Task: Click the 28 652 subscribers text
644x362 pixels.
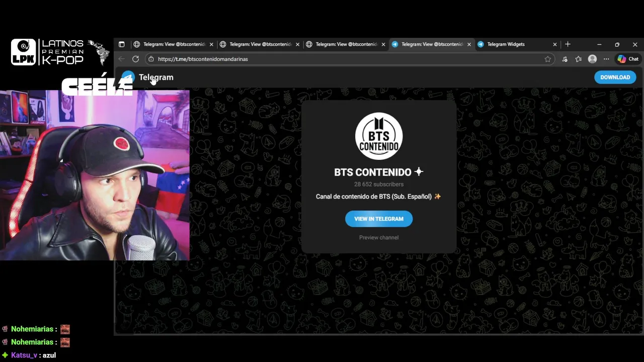Action: 379,185
